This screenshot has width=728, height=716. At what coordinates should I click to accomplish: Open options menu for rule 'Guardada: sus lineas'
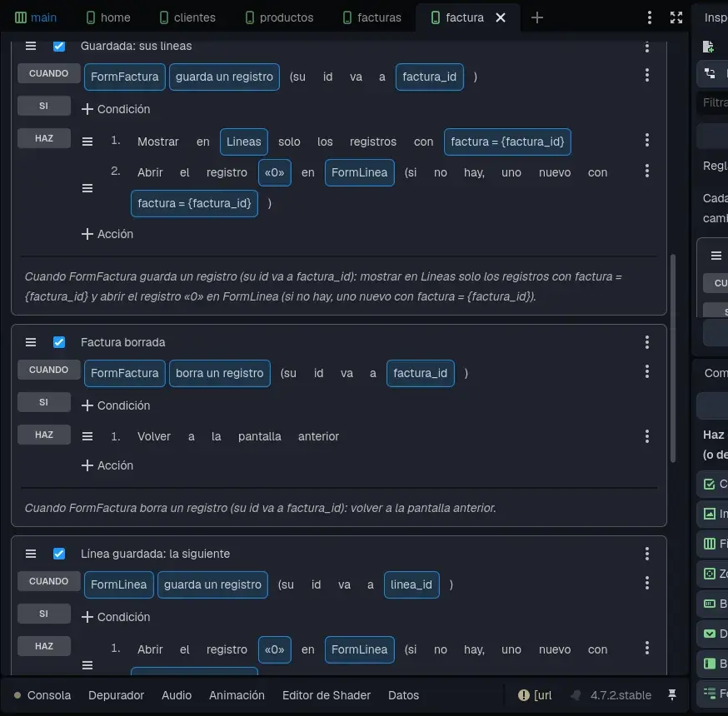[x=646, y=47]
